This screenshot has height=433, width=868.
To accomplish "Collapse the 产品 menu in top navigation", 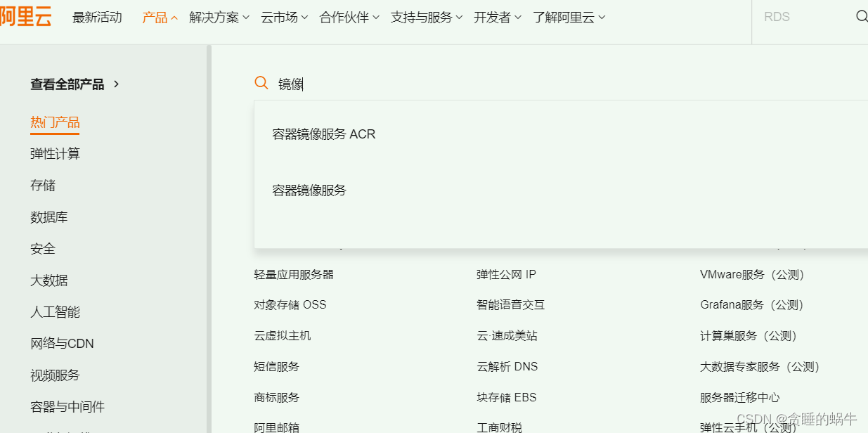I will tap(160, 18).
